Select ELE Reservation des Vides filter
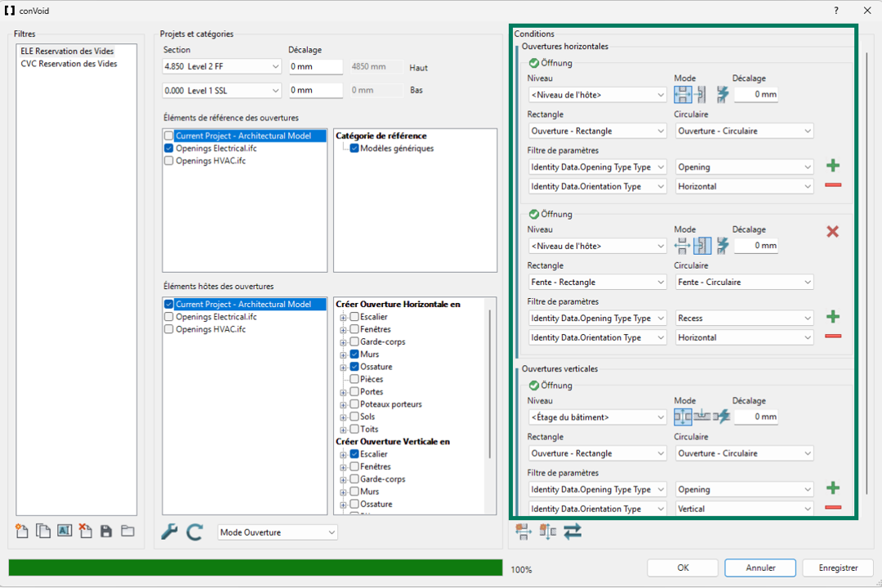This screenshot has height=588, width=882. 67,51
